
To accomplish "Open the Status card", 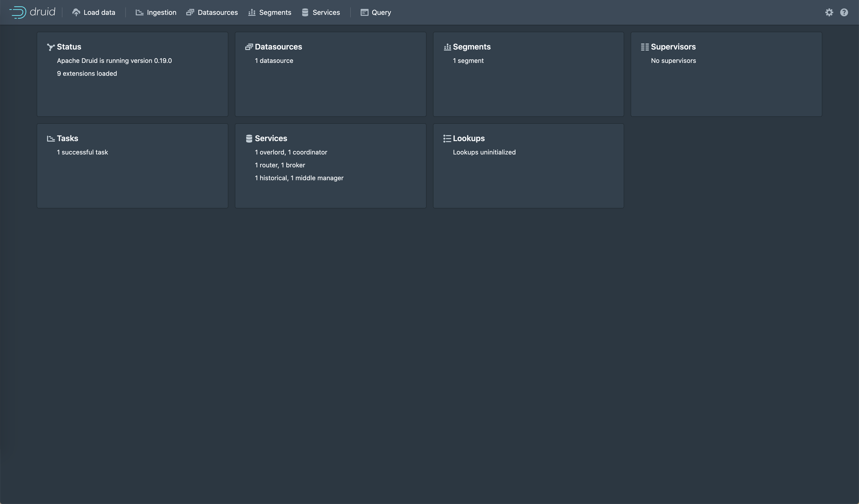I will [132, 74].
